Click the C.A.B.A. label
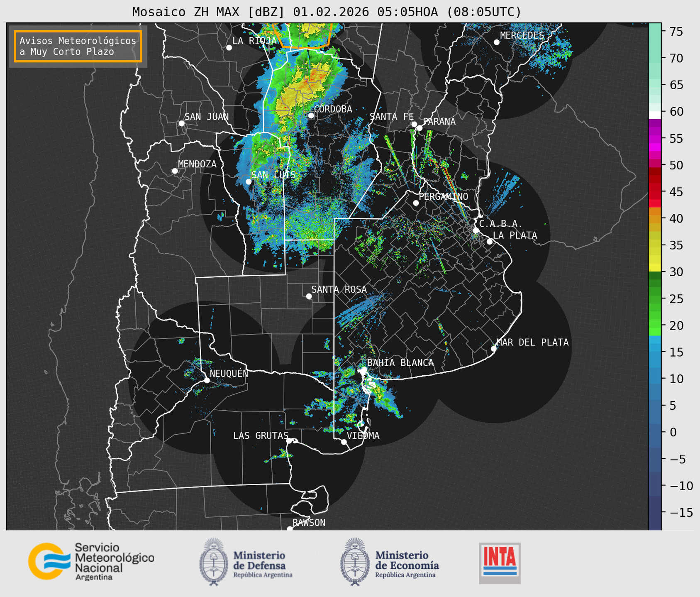 coord(501,224)
